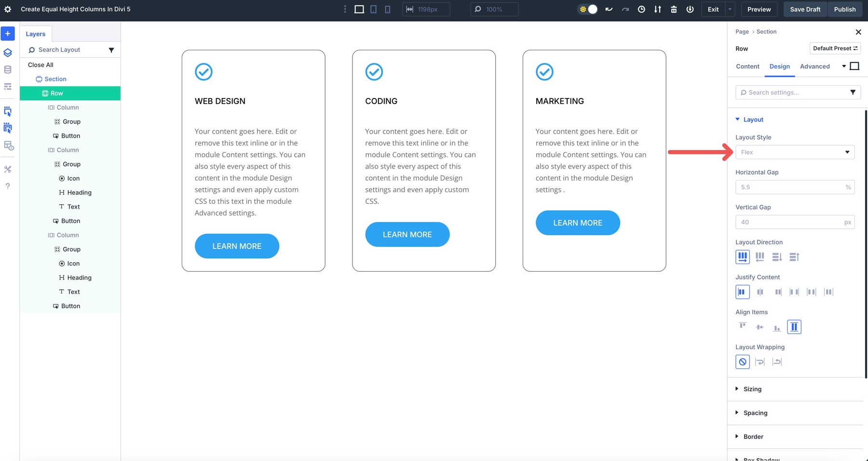Click the Save Draft button

point(805,9)
